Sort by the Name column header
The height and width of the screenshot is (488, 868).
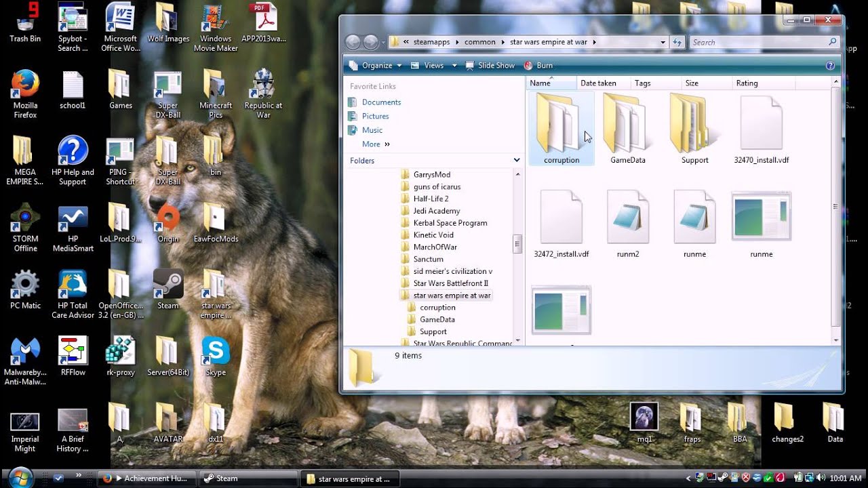(x=551, y=83)
